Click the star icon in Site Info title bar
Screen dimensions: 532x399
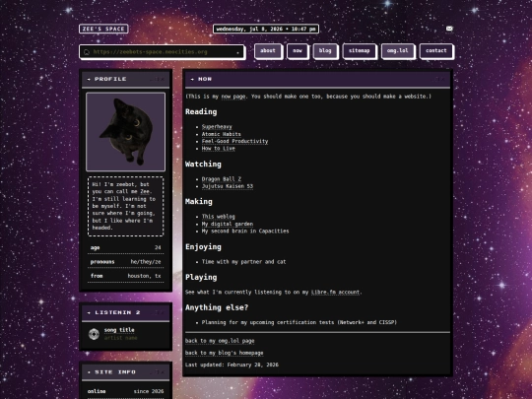(x=89, y=372)
